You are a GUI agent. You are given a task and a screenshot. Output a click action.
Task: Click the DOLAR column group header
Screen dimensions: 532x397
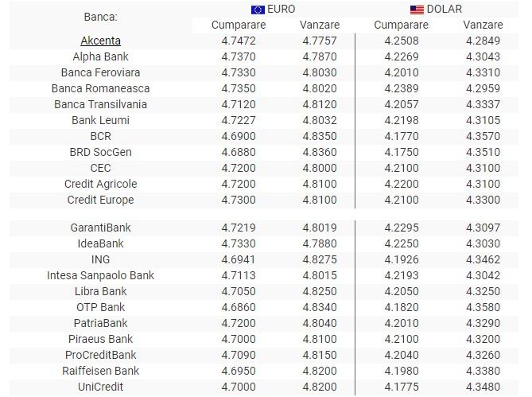pyautogui.click(x=444, y=9)
